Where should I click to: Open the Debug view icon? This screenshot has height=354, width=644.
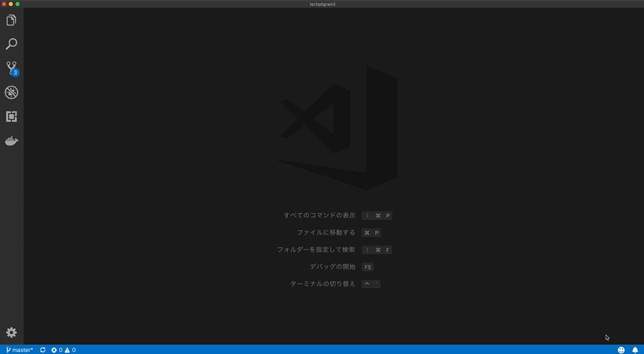(11, 93)
